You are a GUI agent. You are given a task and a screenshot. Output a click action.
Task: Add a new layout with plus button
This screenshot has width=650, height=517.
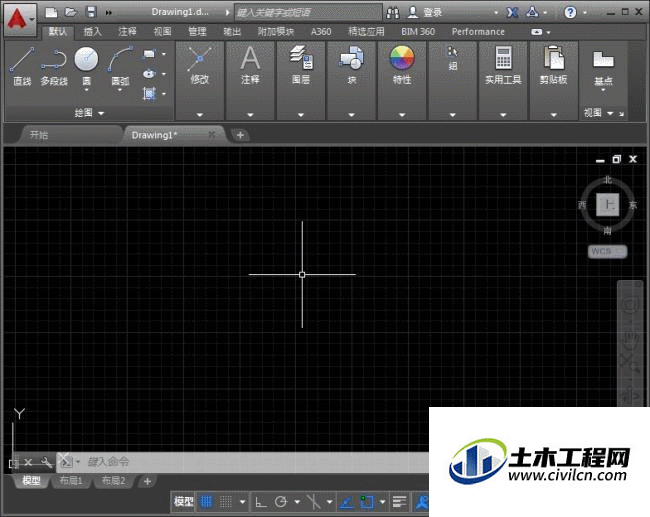pos(147,481)
